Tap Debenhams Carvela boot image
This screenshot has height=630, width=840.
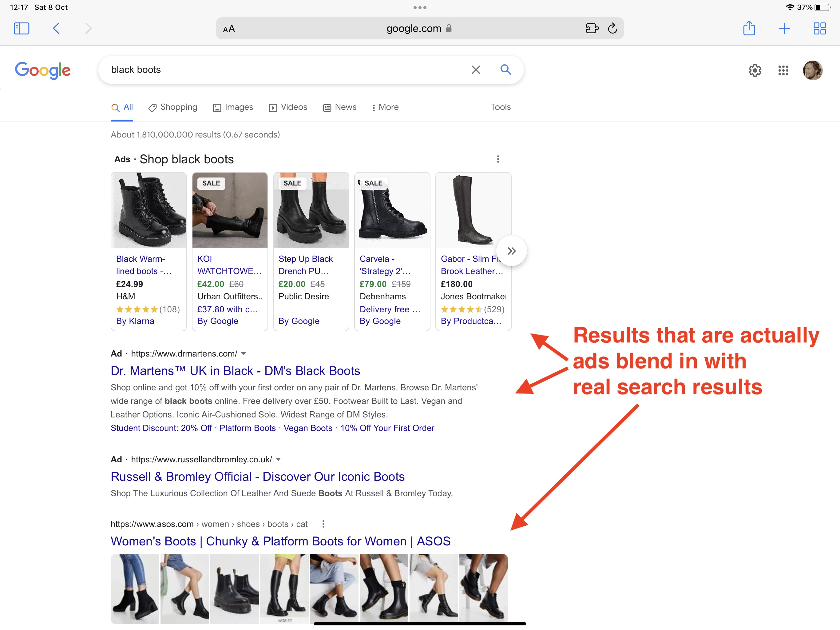[392, 210]
